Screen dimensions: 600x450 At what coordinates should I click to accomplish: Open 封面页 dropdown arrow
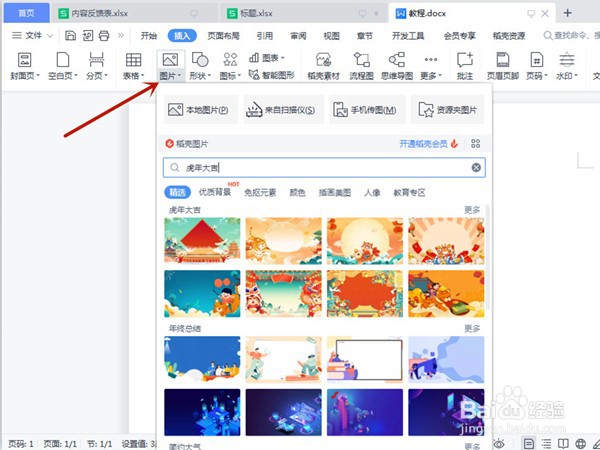pyautogui.click(x=38, y=75)
